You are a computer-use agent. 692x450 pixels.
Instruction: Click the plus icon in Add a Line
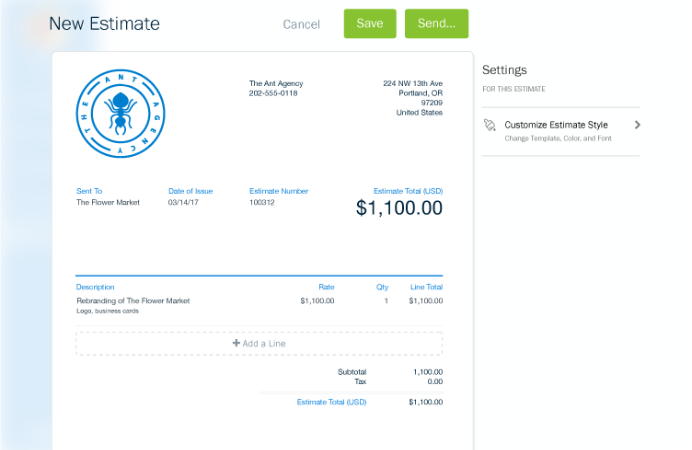(236, 343)
